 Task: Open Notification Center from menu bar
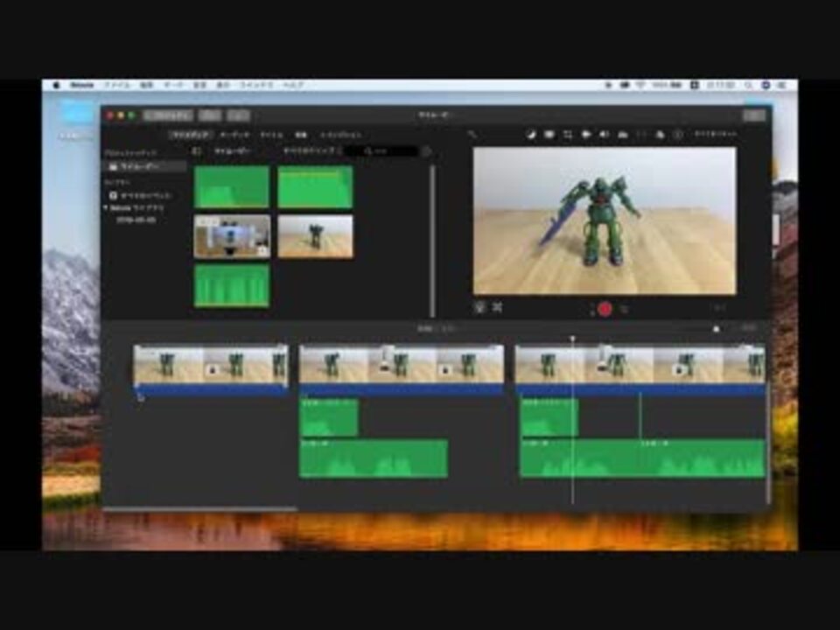pyautogui.click(x=782, y=85)
